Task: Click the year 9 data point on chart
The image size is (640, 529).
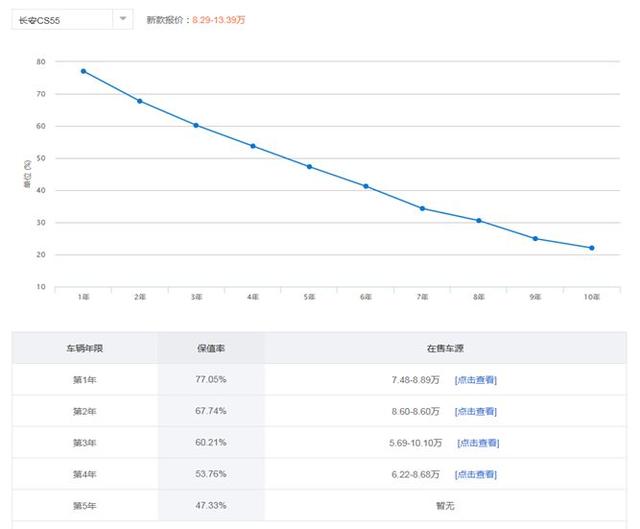Action: (536, 238)
